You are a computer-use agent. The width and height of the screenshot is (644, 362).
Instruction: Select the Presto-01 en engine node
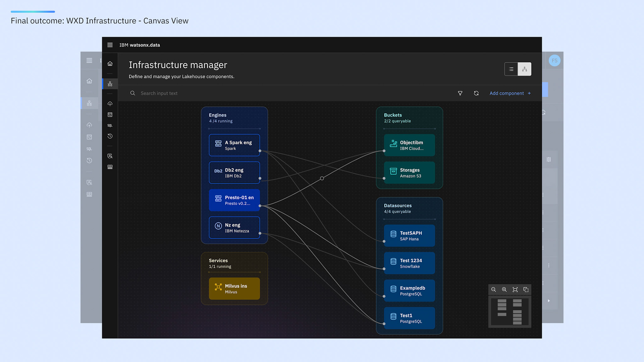234,200
